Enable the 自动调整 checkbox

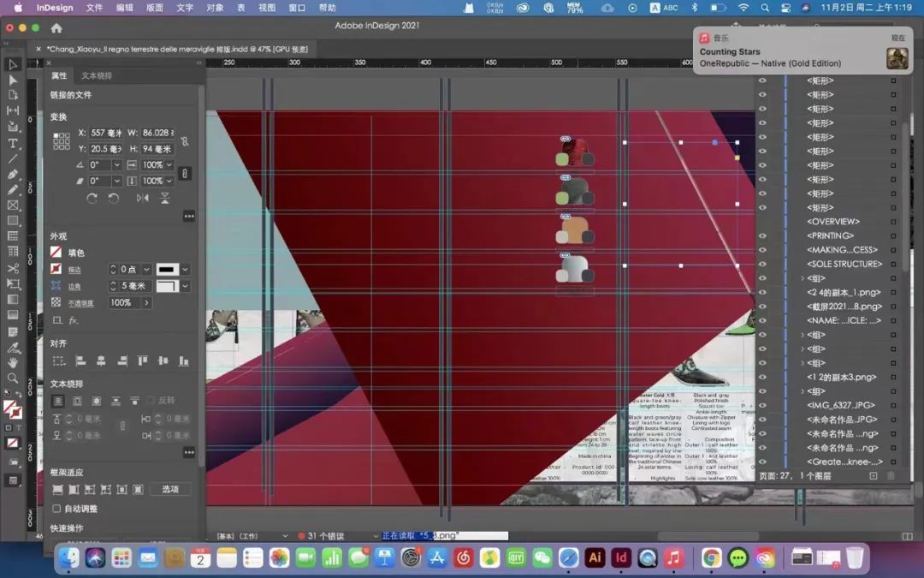click(56, 509)
